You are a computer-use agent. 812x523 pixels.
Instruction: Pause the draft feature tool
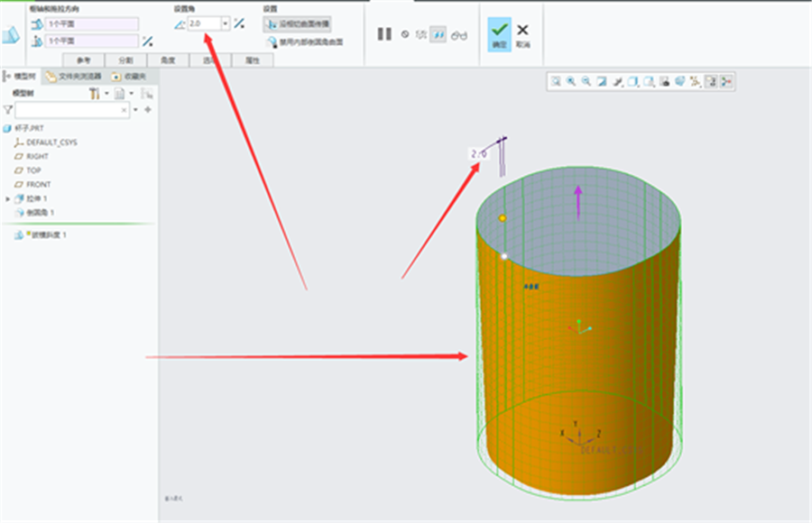pos(384,34)
